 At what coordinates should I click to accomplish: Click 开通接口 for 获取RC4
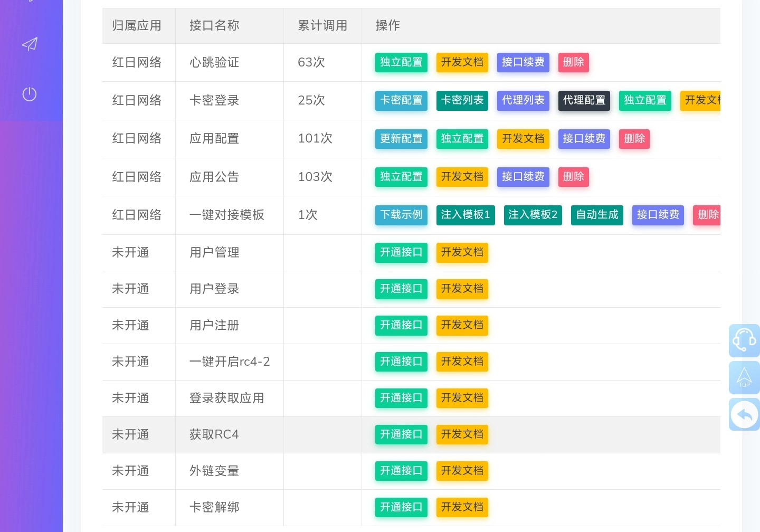pos(401,434)
